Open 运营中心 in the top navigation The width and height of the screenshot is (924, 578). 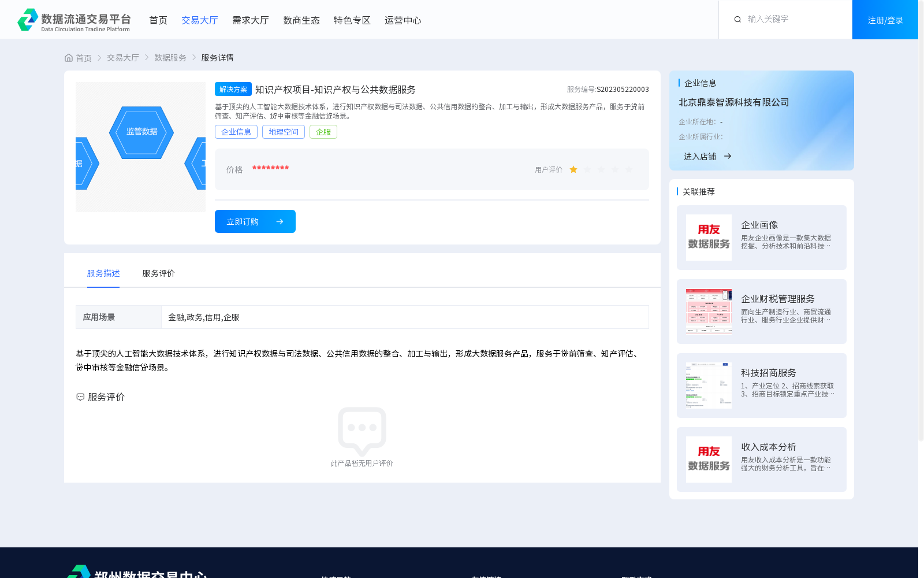(x=403, y=20)
